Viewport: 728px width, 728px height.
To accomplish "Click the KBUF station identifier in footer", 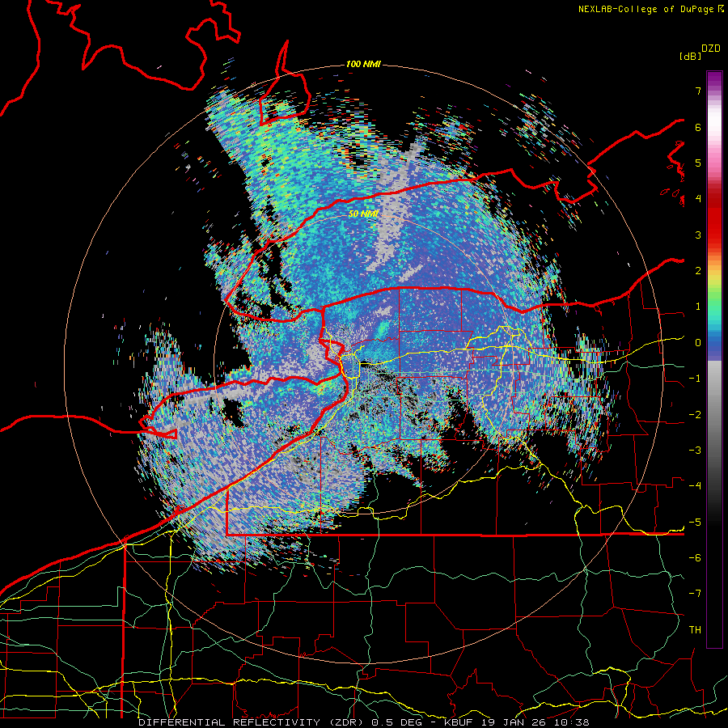I will pos(459,722).
